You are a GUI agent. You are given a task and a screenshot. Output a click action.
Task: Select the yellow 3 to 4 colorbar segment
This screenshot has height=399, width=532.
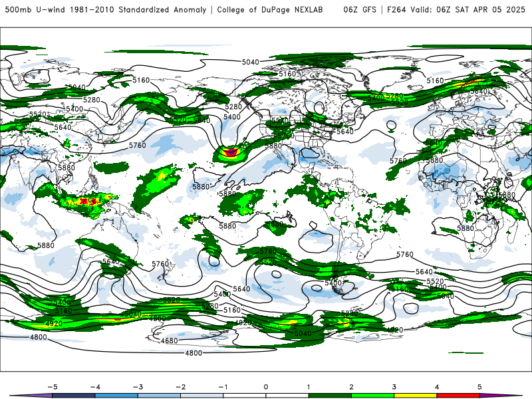(x=415, y=396)
